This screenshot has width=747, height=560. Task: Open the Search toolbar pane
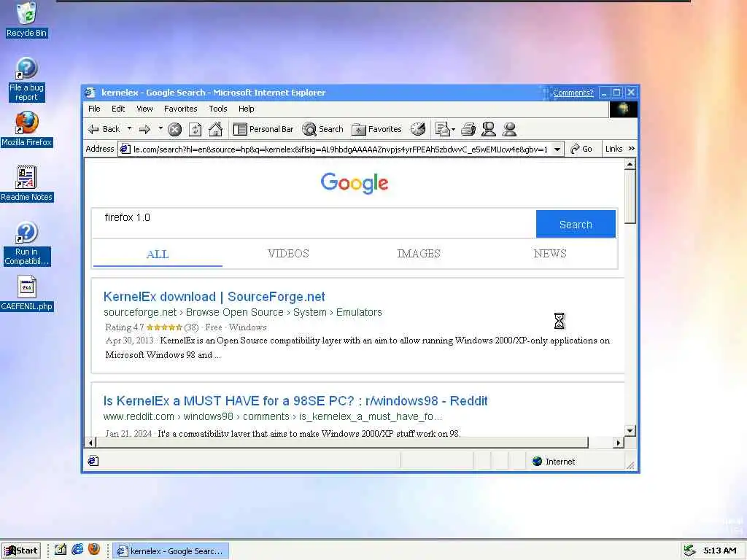pos(322,129)
